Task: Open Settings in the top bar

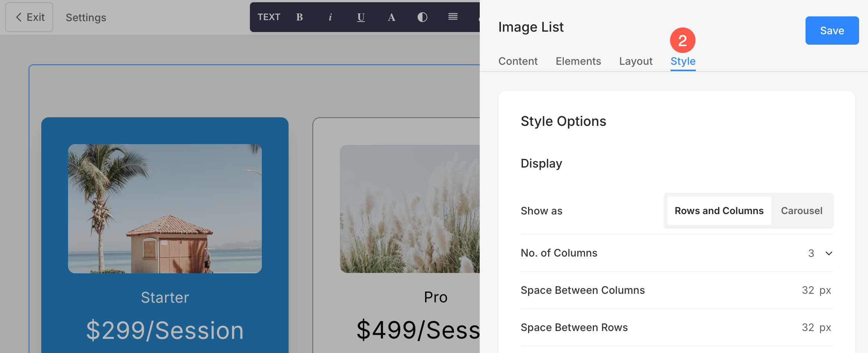Action: (x=86, y=18)
